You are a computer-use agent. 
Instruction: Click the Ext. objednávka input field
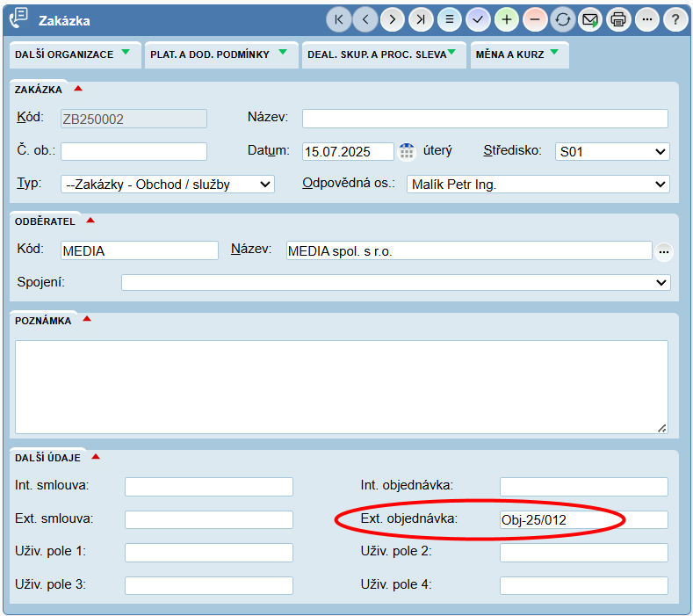(583, 520)
